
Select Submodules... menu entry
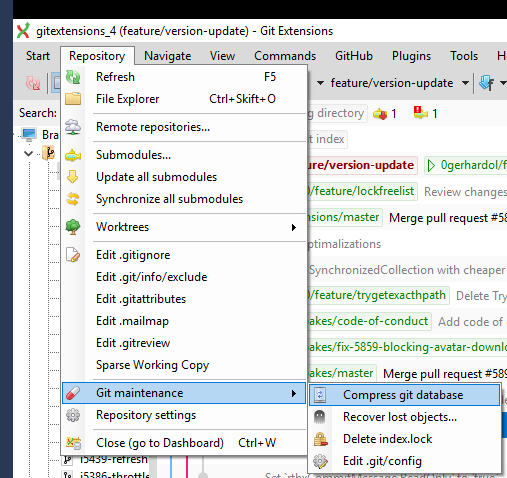tap(184, 155)
